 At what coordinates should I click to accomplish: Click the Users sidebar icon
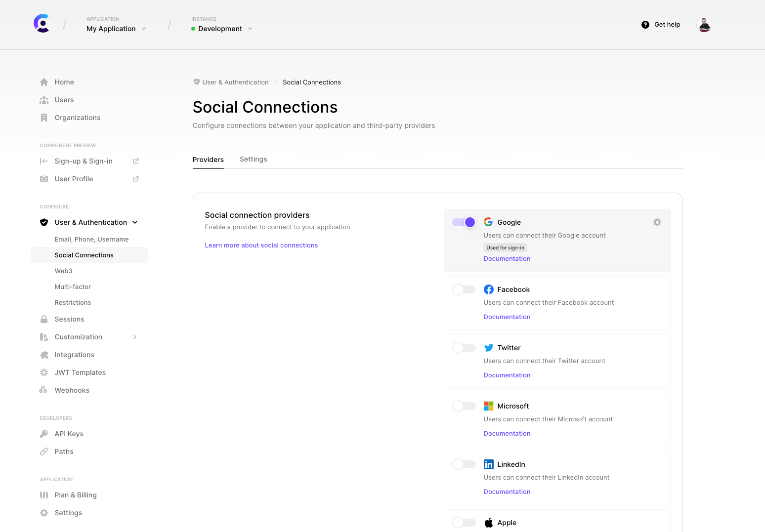(44, 100)
